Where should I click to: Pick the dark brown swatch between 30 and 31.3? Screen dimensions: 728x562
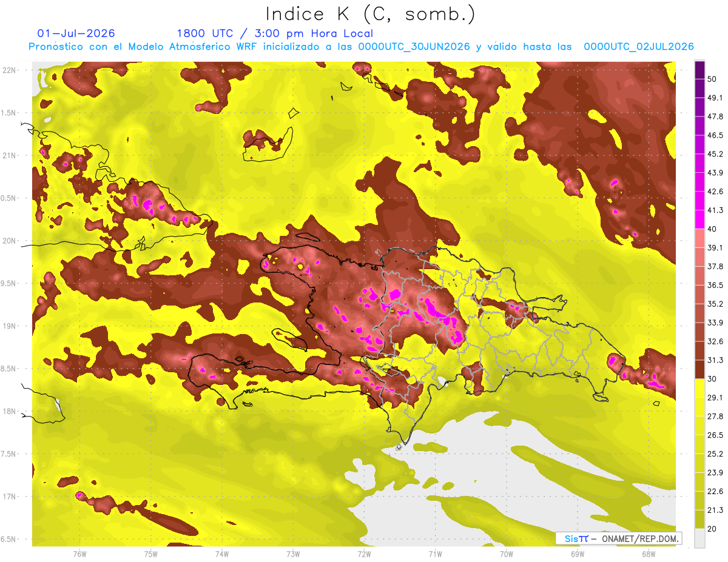click(x=699, y=370)
